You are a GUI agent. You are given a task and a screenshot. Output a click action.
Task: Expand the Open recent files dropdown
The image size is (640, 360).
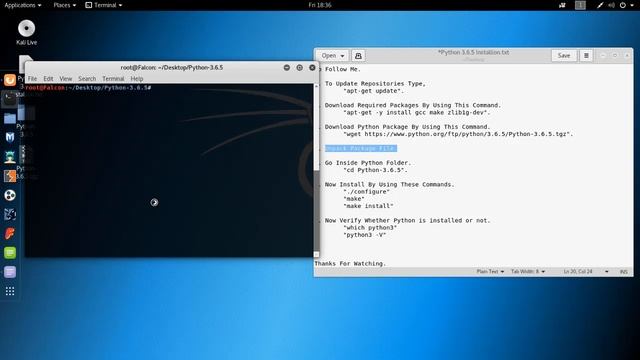tap(333, 56)
